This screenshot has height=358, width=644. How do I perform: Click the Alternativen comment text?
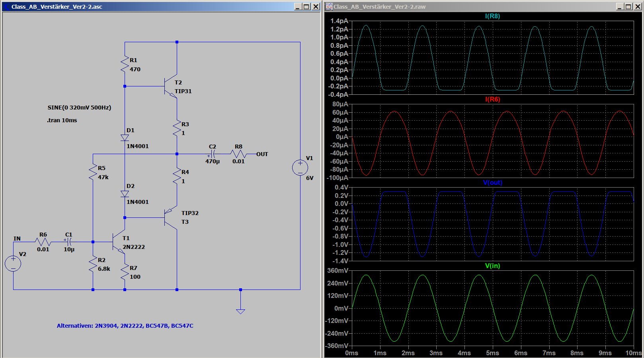click(125, 326)
